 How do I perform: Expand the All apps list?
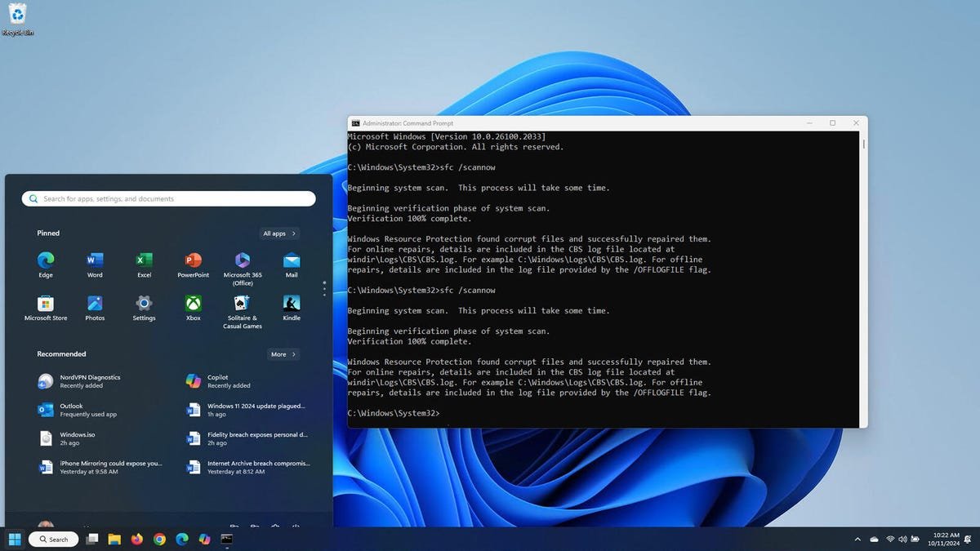click(x=279, y=233)
